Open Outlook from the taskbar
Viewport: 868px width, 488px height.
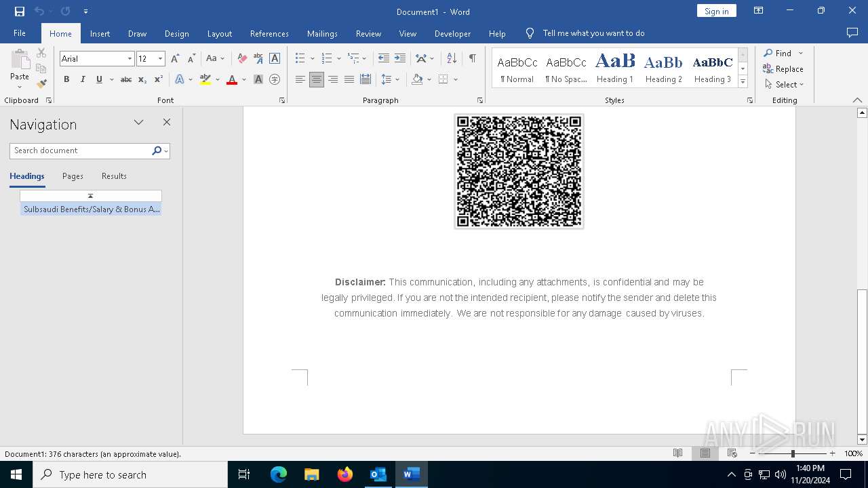(x=378, y=474)
